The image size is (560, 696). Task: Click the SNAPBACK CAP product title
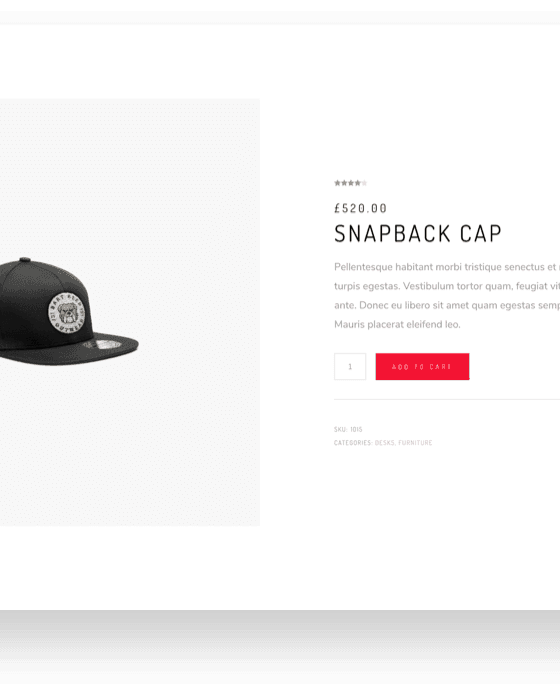[x=418, y=233]
